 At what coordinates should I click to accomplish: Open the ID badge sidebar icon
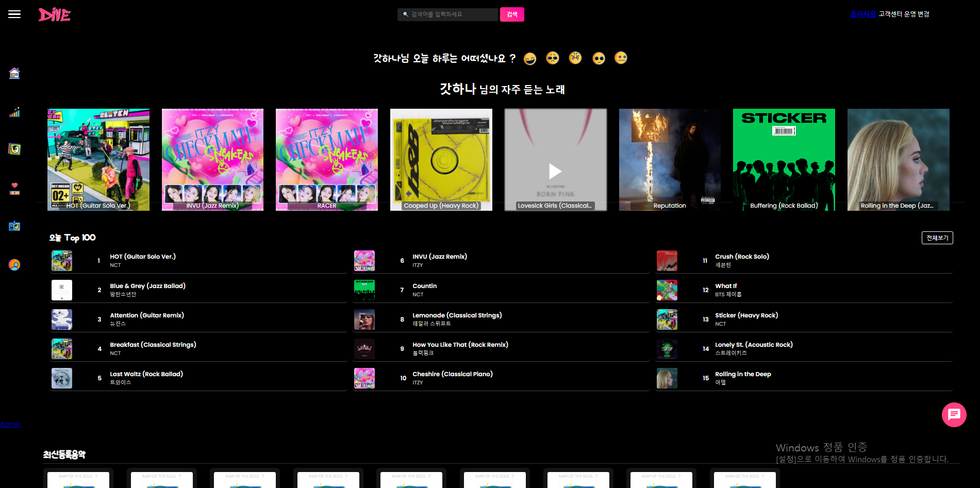pyautogui.click(x=14, y=226)
